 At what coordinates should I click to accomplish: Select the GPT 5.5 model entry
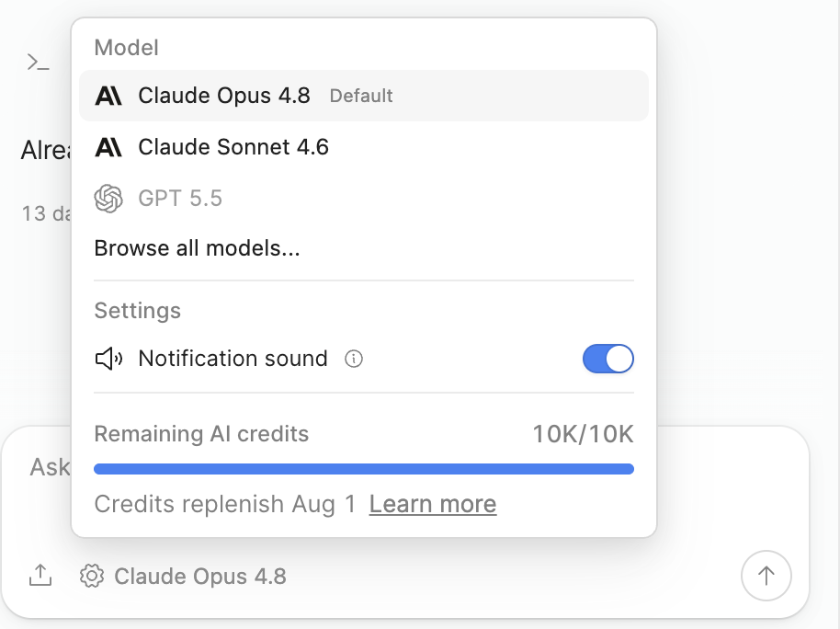click(364, 199)
